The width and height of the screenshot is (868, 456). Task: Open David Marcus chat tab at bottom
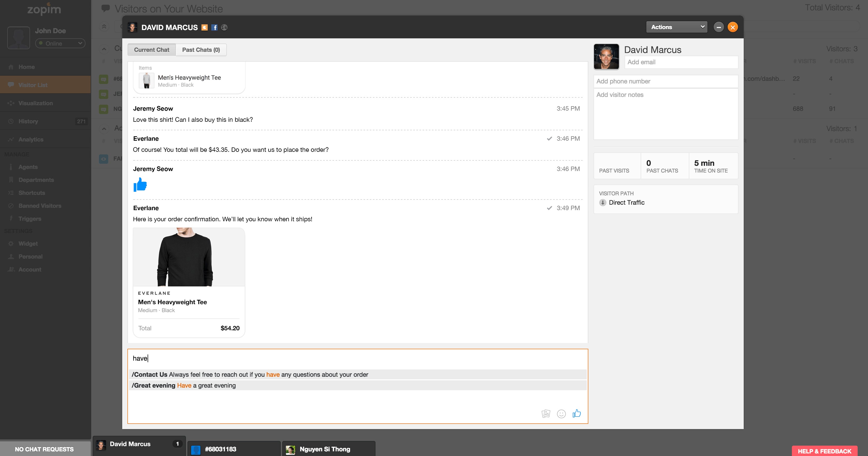coord(139,446)
